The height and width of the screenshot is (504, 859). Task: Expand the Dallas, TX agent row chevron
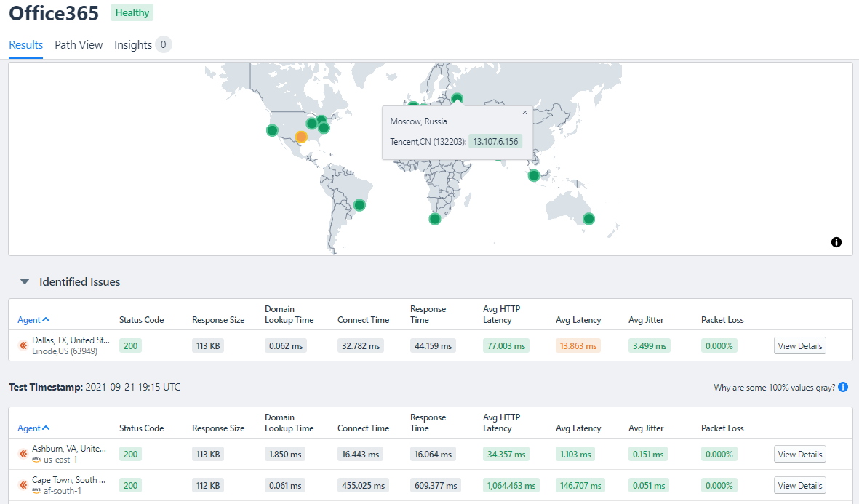pos(23,345)
